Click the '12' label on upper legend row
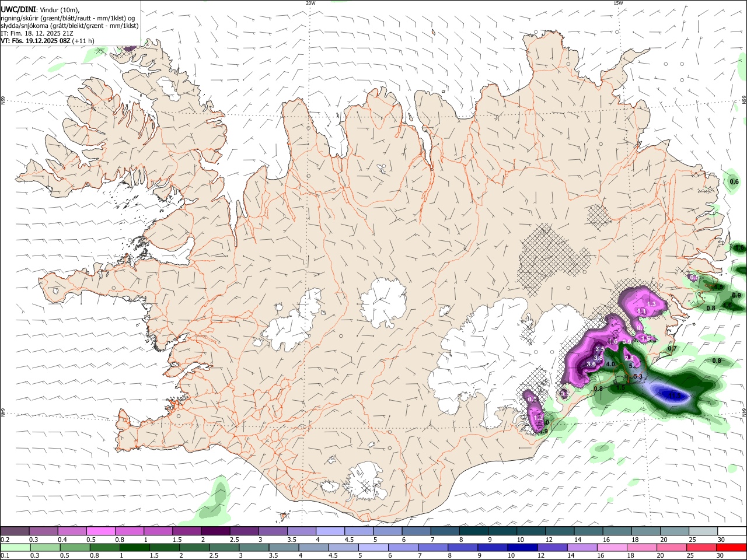 [x=549, y=540]
